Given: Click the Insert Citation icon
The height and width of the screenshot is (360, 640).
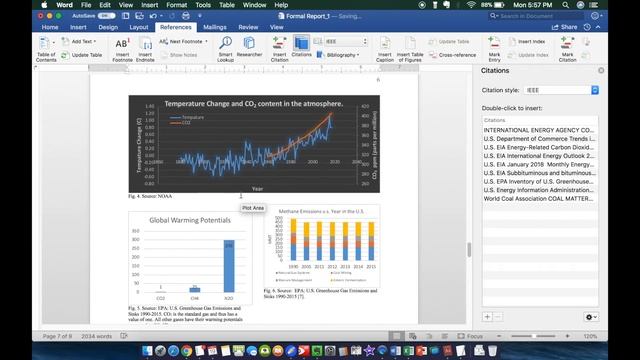Looking at the screenshot, I should pos(279,49).
